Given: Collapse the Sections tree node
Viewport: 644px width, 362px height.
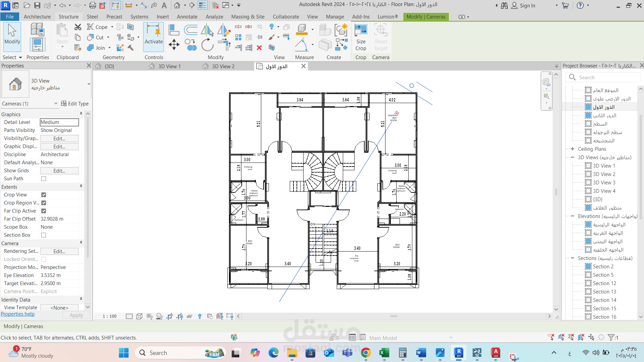Looking at the screenshot, I should 572,258.
